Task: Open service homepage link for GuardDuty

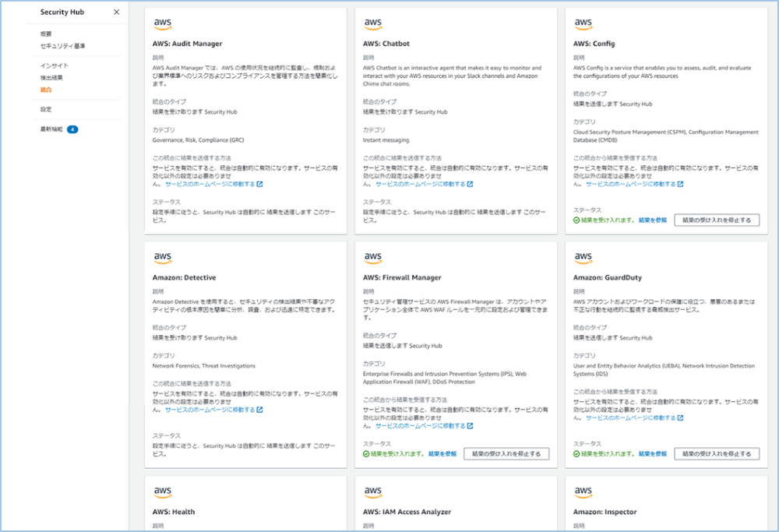Action: 630,417
